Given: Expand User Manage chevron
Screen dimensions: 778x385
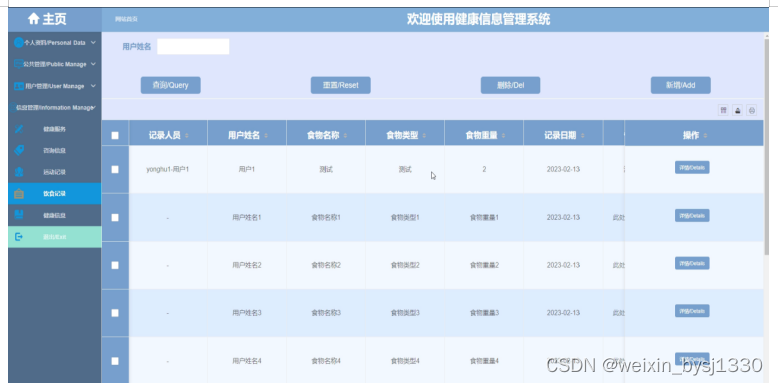Looking at the screenshot, I should coord(93,86).
